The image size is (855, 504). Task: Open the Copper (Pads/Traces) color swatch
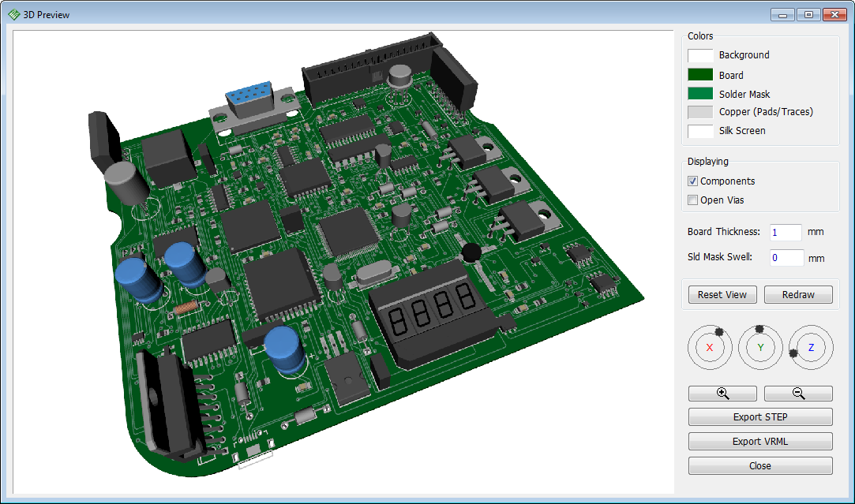coord(700,112)
